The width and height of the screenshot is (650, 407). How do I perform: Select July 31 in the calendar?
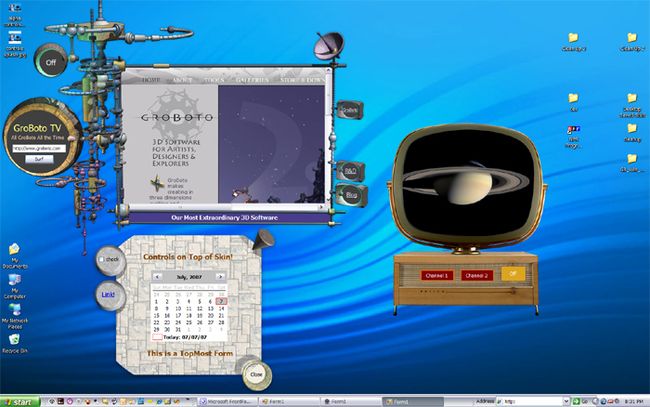[178, 329]
